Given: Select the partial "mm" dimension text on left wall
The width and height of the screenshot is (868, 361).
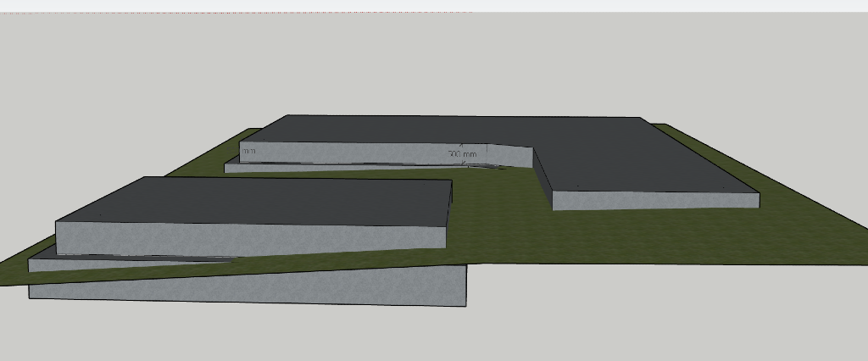Looking at the screenshot, I should click(x=248, y=152).
